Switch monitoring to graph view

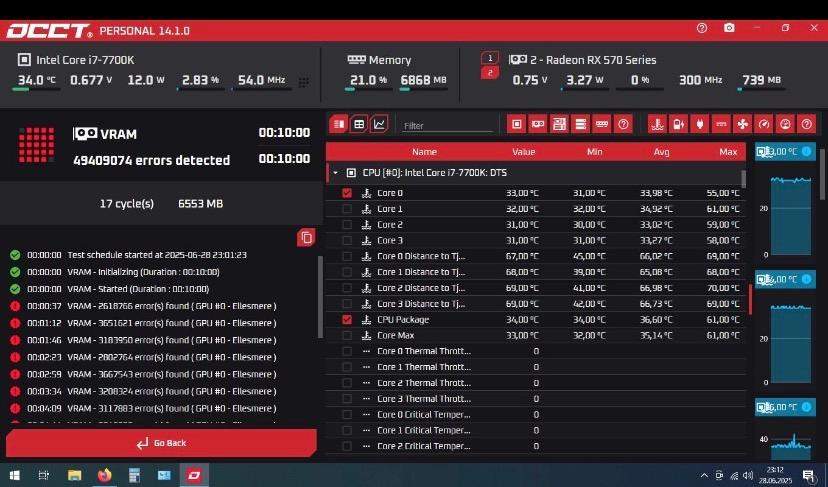tap(379, 125)
